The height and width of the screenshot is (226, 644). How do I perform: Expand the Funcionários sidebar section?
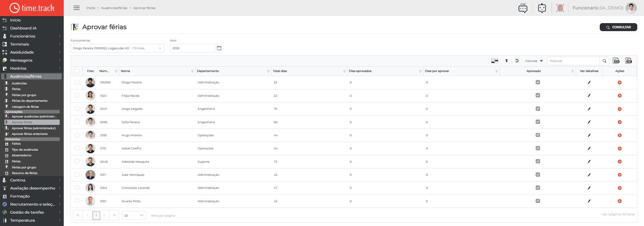(32, 36)
